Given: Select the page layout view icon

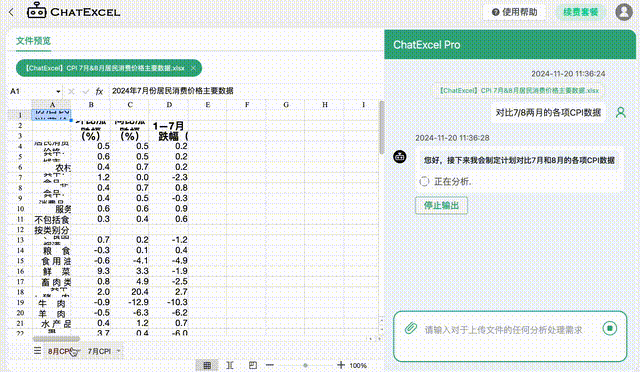Looking at the screenshot, I should pyautogui.click(x=230, y=365).
